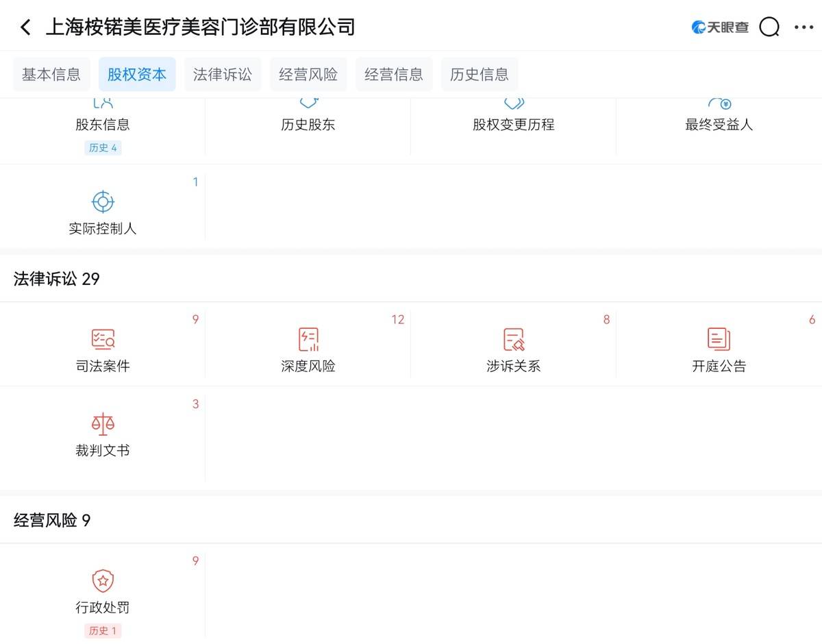Switch to 历史信息 tab
Image resolution: width=822 pixels, height=644 pixels.
coord(480,74)
